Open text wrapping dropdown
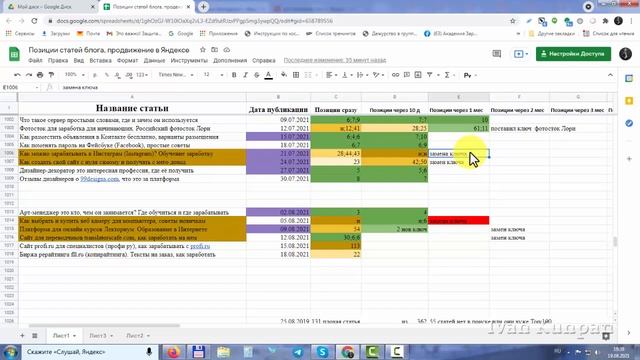Viewport: 640px width, 360px height. (x=362, y=75)
